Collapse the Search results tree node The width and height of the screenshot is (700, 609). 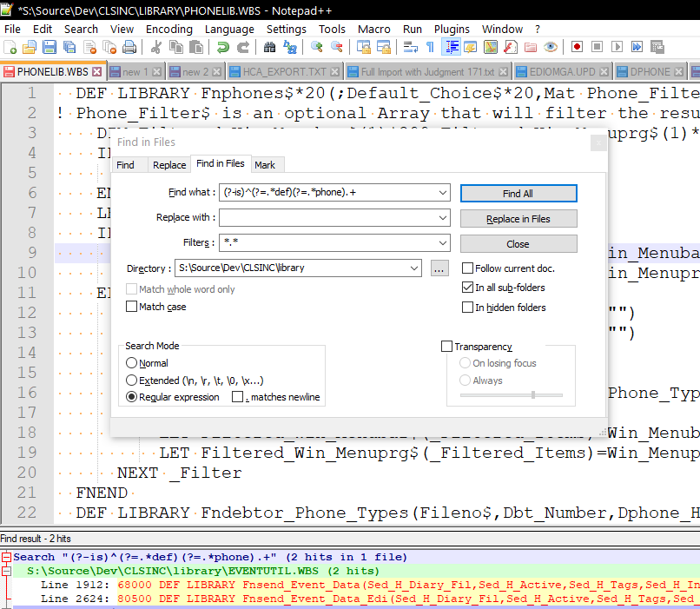pos(6,557)
